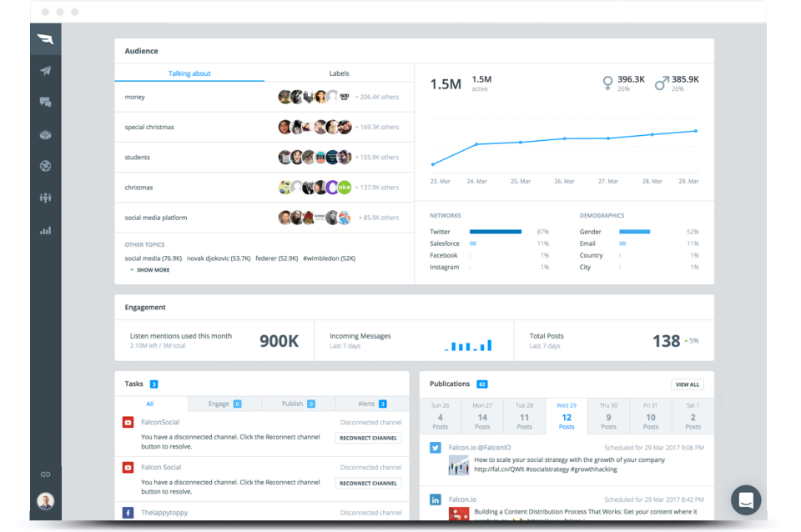Viewport: 801px width, 532px height.
Task: Open the Measure bar chart section
Action: [46, 230]
